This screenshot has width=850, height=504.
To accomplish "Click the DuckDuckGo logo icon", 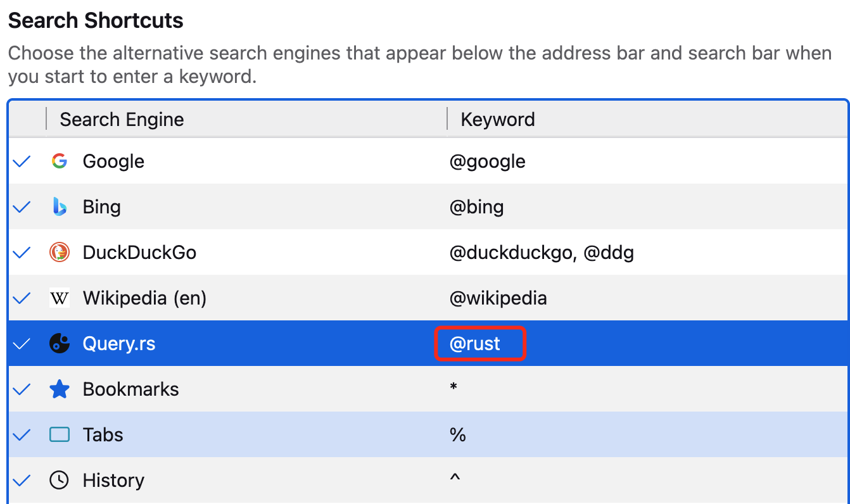I will coord(59,252).
